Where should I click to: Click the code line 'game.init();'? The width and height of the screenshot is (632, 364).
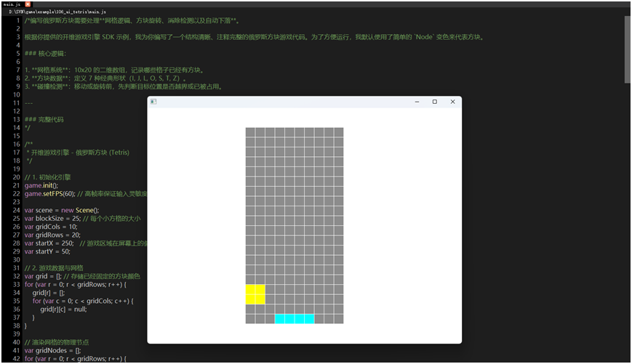[x=41, y=185]
